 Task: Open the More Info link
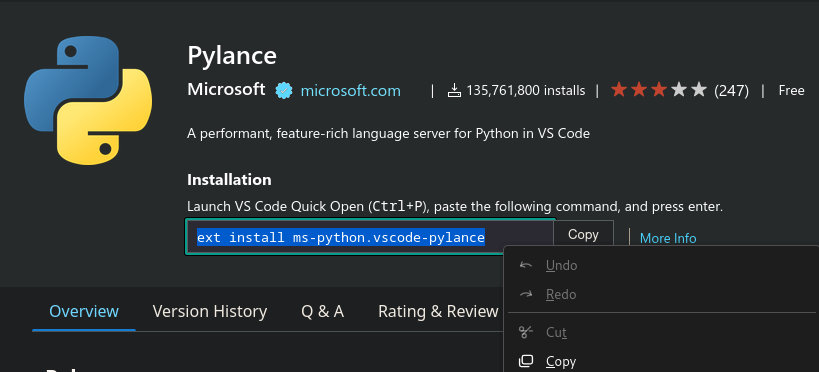pyautogui.click(x=668, y=238)
